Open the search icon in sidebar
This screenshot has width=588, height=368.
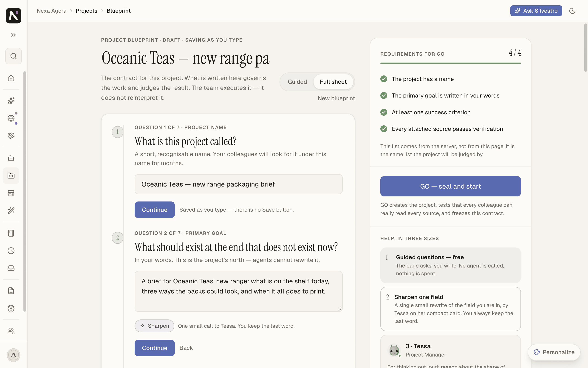tap(14, 56)
